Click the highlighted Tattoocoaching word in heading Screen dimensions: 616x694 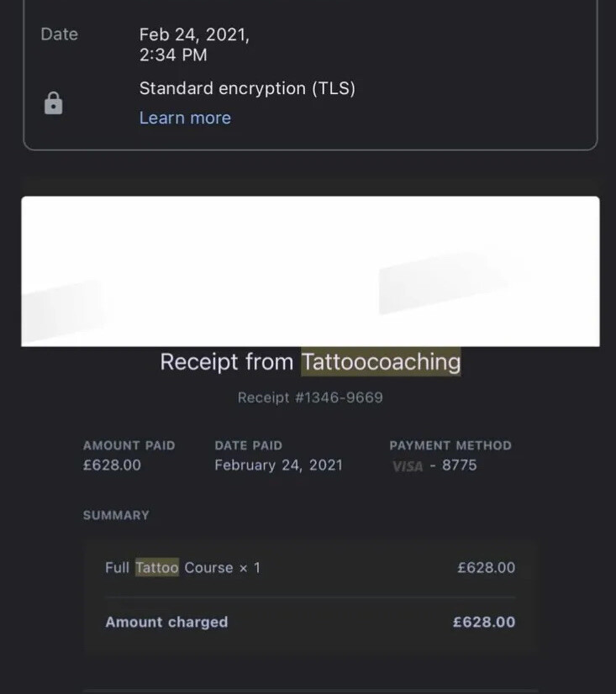(381, 362)
